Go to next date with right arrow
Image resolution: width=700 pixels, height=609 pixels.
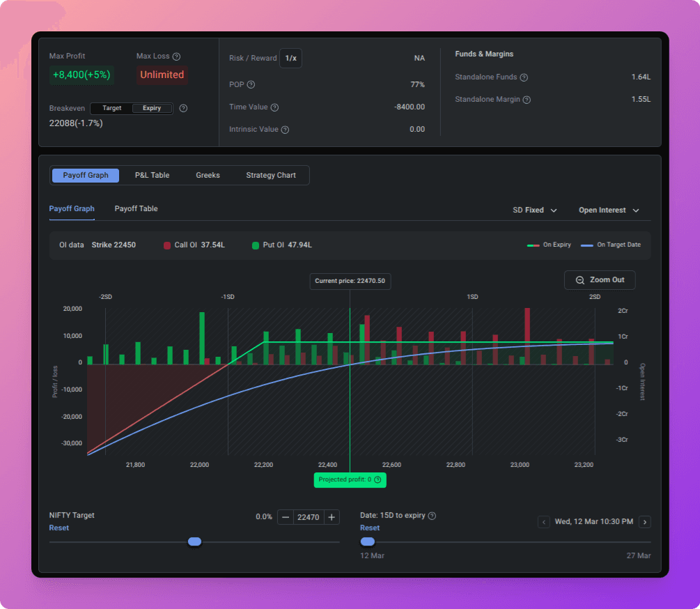[x=645, y=522]
